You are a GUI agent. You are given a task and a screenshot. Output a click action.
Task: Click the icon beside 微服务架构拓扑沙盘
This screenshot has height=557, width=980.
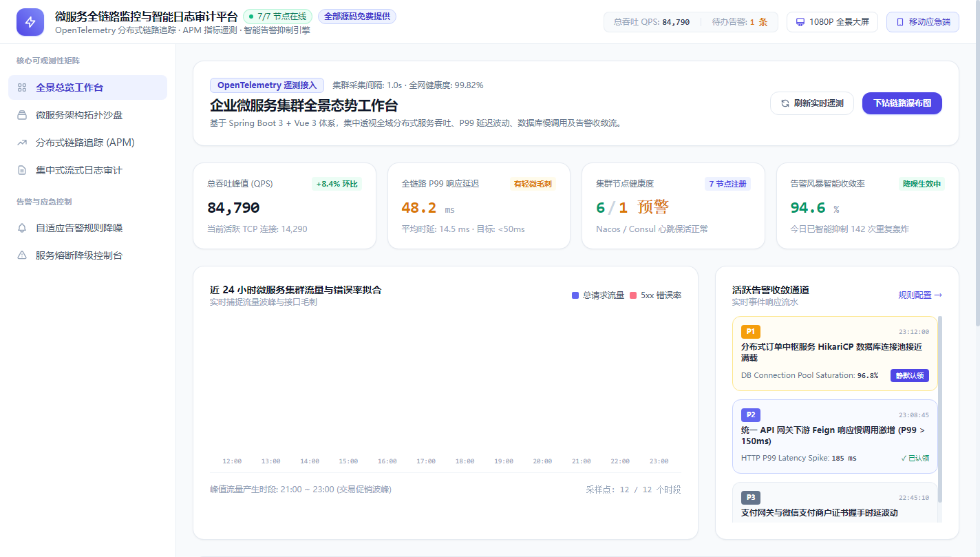click(x=22, y=115)
